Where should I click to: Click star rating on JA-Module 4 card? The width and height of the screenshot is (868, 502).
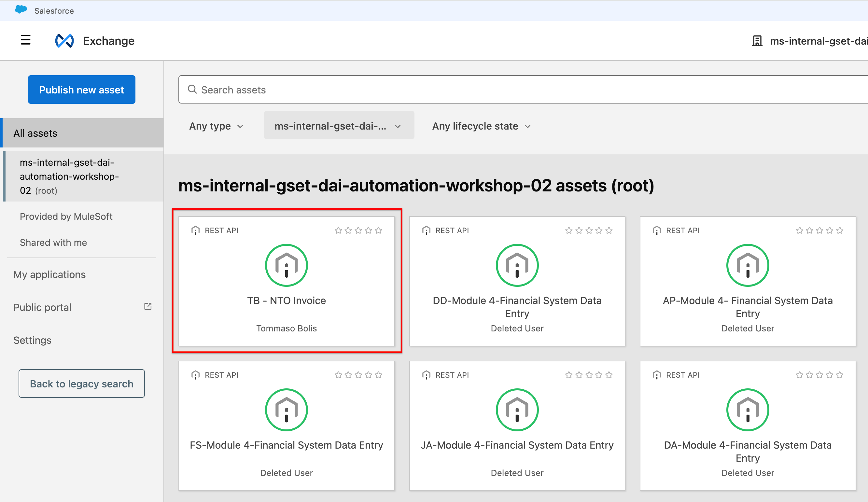coord(589,375)
